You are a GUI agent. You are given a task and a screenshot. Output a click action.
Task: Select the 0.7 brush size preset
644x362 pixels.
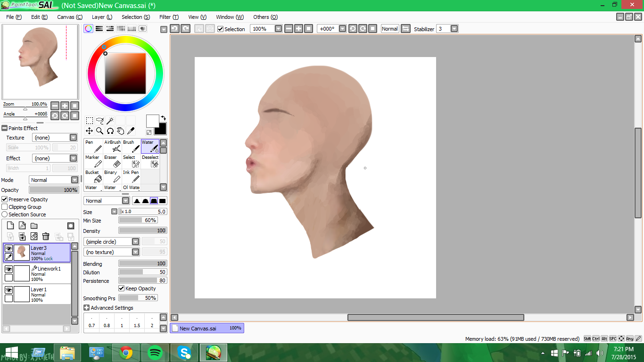(91, 322)
